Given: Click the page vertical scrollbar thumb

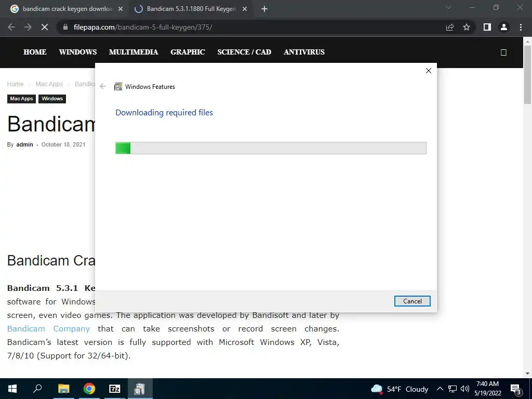Looking at the screenshot, I should [x=527, y=75].
